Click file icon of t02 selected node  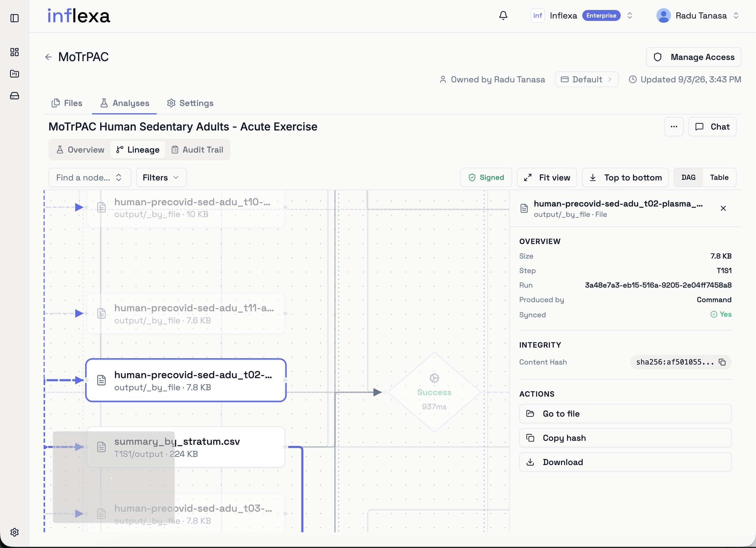pos(101,380)
